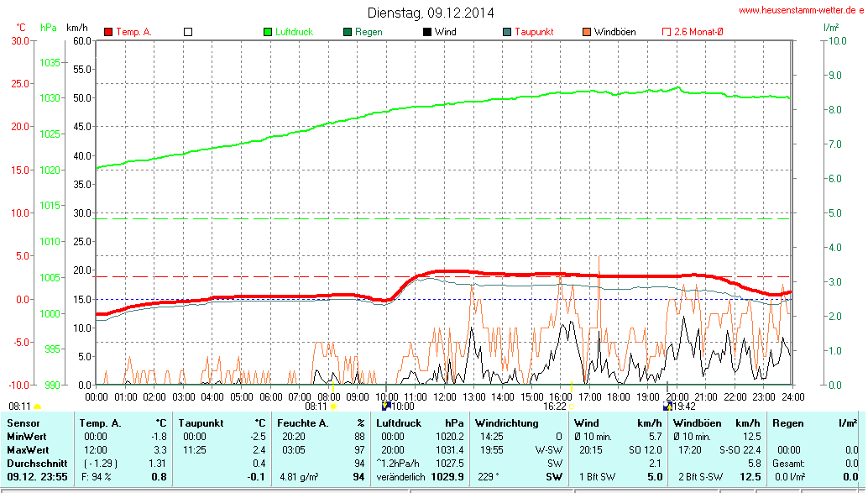
Task: Click the 24:00 time axis label
Action: (792, 397)
